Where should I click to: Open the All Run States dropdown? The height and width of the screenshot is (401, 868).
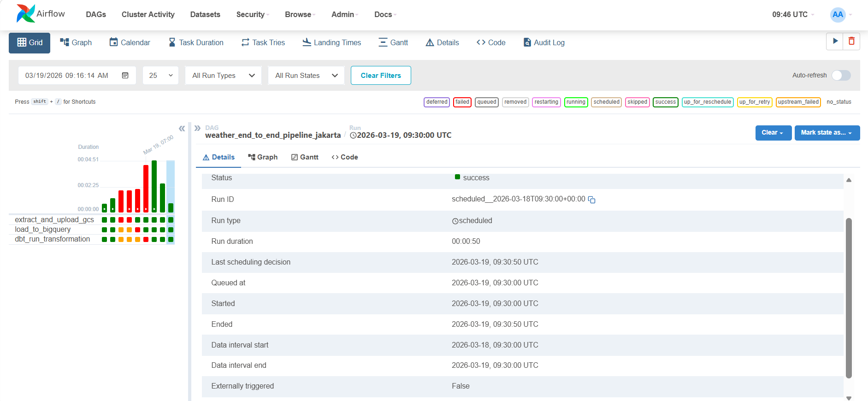[x=306, y=75]
